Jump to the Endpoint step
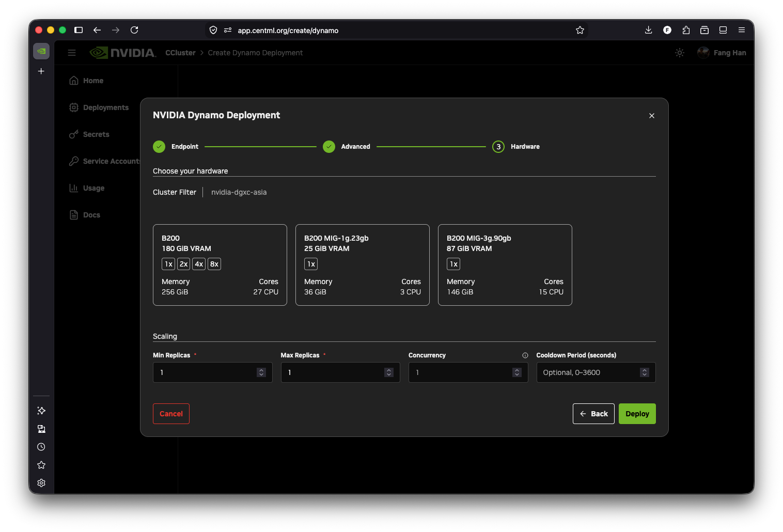This screenshot has width=783, height=532. pyautogui.click(x=176, y=147)
